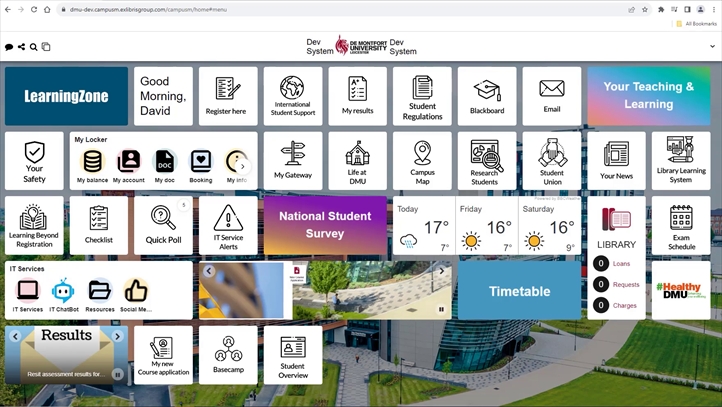Viewport: 722px width, 407px height.
Task: Open the National Student Survey banner
Action: click(x=325, y=225)
